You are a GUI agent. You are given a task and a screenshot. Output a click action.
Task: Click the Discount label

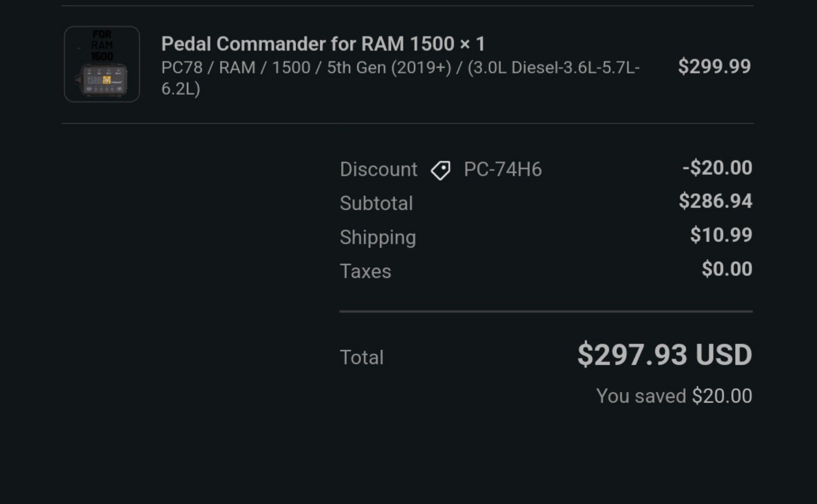[378, 169]
